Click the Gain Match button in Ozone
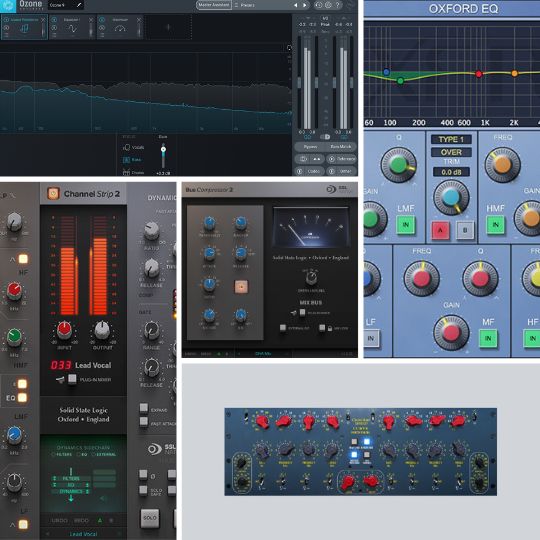This screenshot has height=540, width=540. [340, 147]
